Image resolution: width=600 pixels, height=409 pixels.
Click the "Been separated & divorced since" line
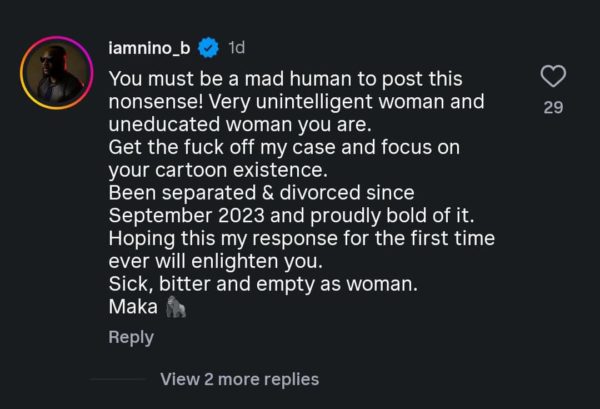(260, 193)
